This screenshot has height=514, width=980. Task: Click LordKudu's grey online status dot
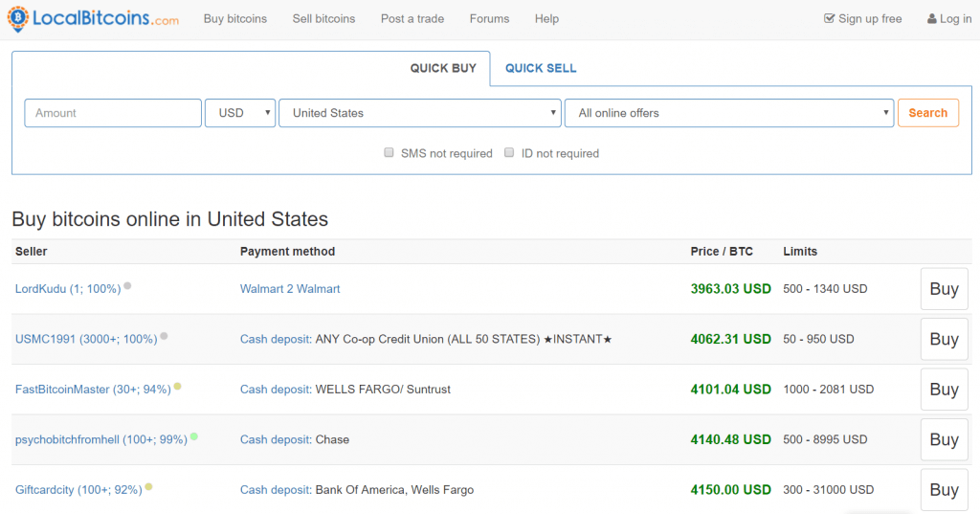(x=127, y=286)
